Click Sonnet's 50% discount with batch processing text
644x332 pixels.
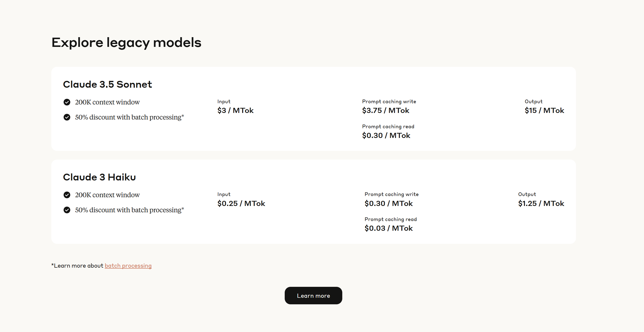click(x=129, y=117)
